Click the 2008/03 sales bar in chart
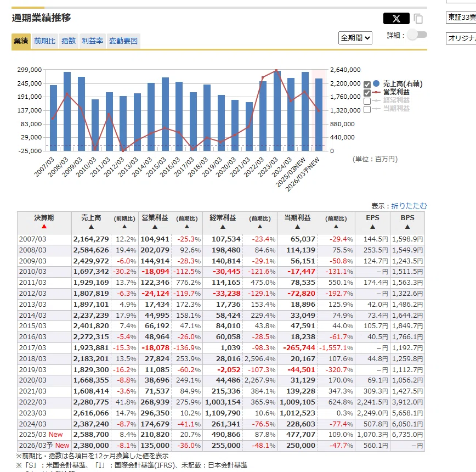The image size is (476, 472). pos(67,111)
